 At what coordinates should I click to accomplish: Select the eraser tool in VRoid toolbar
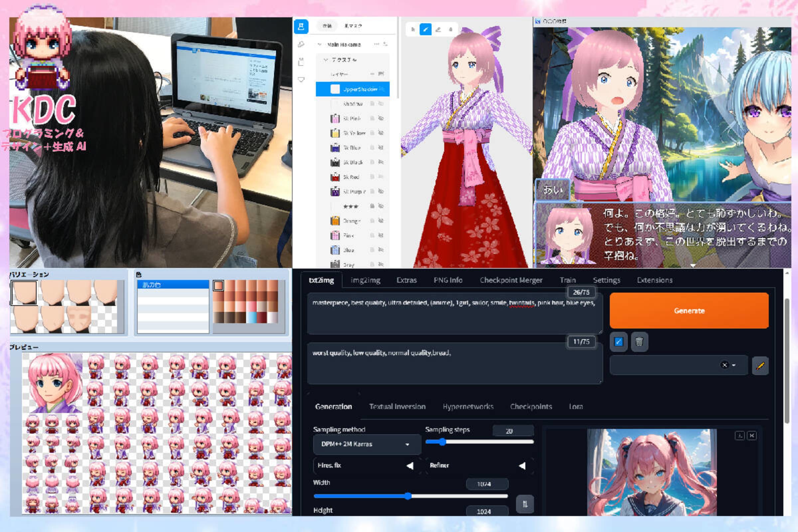click(438, 30)
